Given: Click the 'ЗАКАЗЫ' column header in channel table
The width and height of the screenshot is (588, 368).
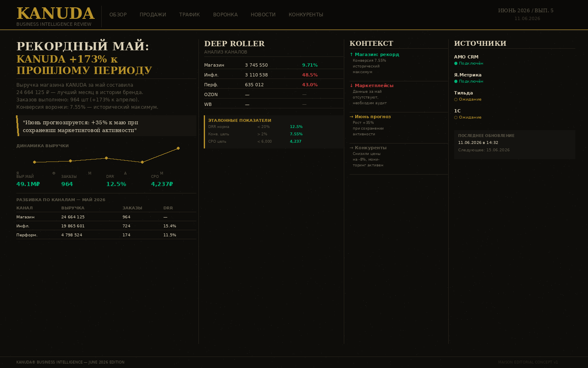Looking at the screenshot, I should (132, 208).
